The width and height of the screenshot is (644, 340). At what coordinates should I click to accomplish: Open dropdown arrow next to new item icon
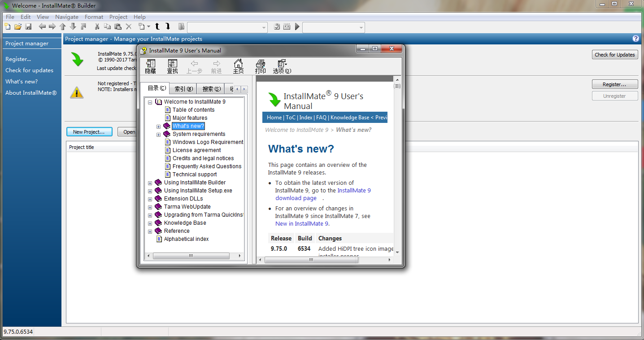(148, 27)
